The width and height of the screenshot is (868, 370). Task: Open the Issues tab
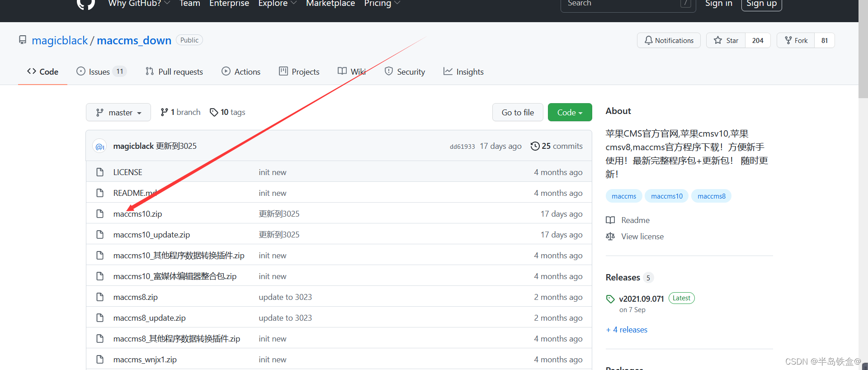coord(101,71)
